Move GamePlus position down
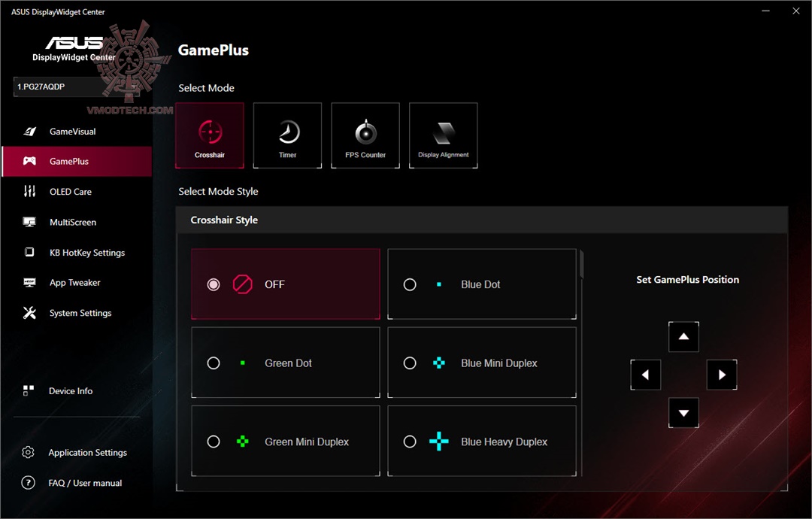Screen dimensions: 812x519 tap(683, 413)
